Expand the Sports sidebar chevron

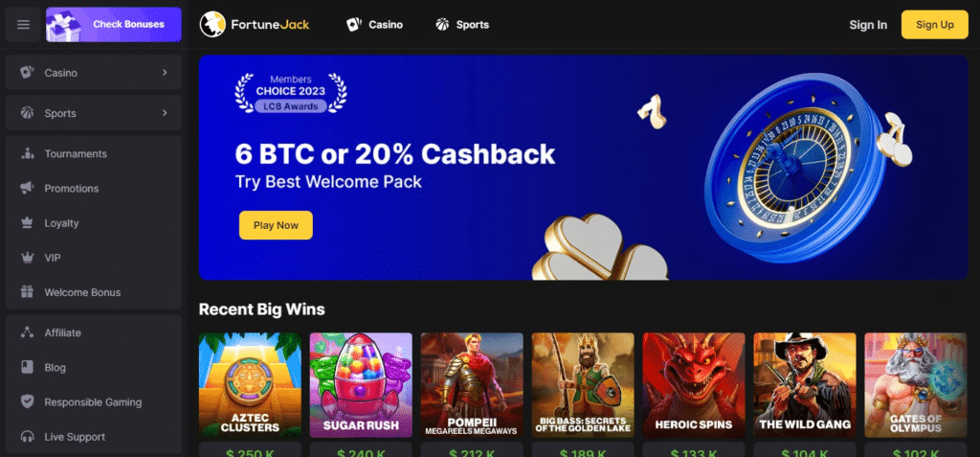tap(165, 113)
